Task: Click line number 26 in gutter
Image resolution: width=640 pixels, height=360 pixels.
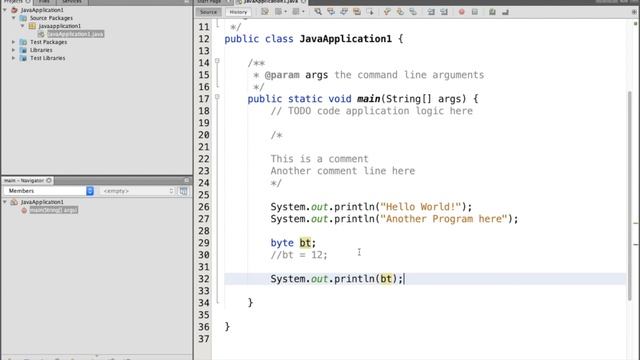Action: (204, 207)
